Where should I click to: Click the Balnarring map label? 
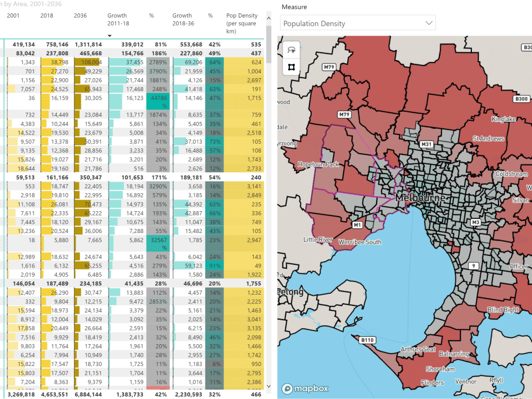(x=454, y=354)
